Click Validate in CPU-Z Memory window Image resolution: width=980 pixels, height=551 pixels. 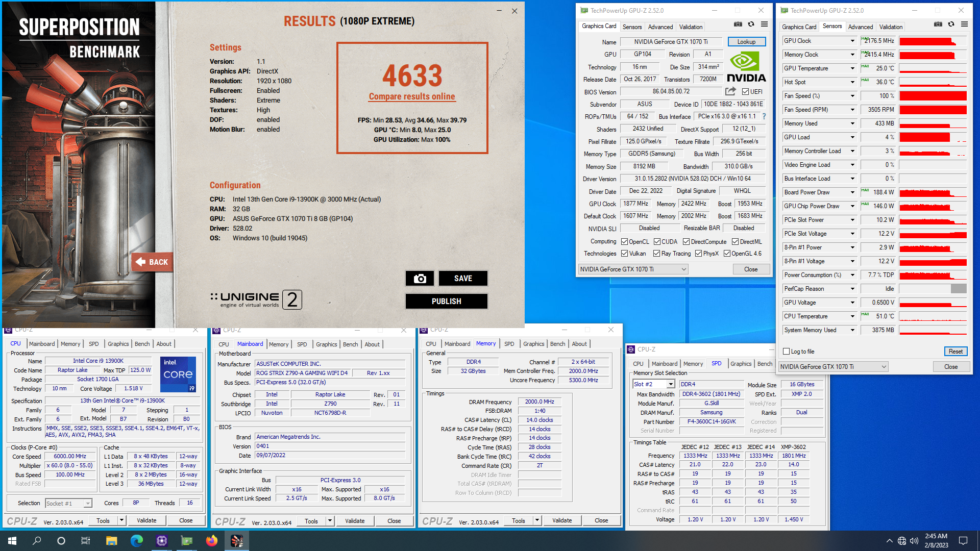[562, 520]
